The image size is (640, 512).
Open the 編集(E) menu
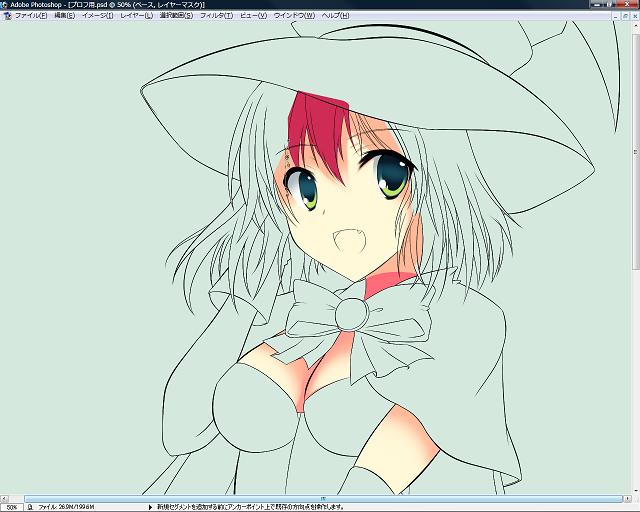tap(64, 16)
